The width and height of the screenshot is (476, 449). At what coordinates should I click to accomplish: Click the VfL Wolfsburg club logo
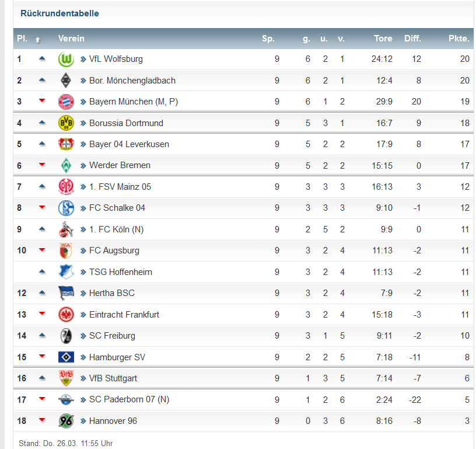coord(66,59)
